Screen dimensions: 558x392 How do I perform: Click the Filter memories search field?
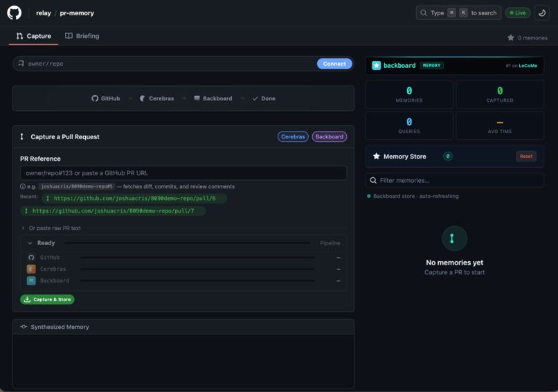(x=454, y=181)
